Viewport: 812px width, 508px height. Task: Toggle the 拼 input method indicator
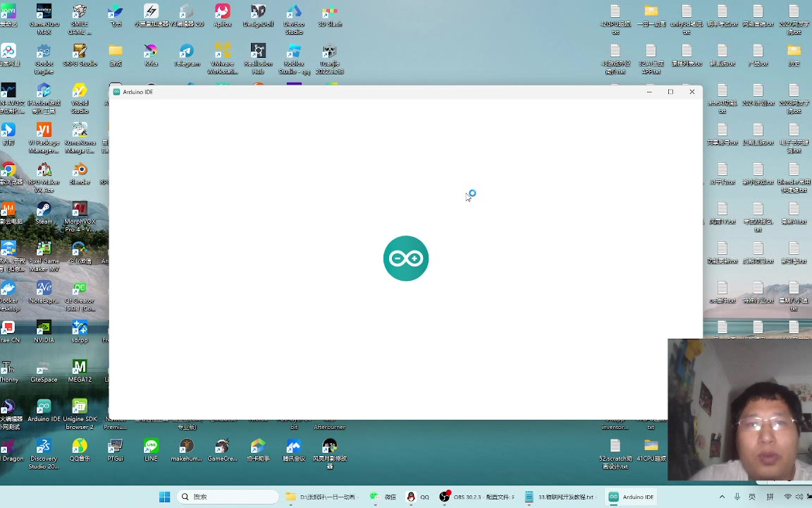click(770, 497)
